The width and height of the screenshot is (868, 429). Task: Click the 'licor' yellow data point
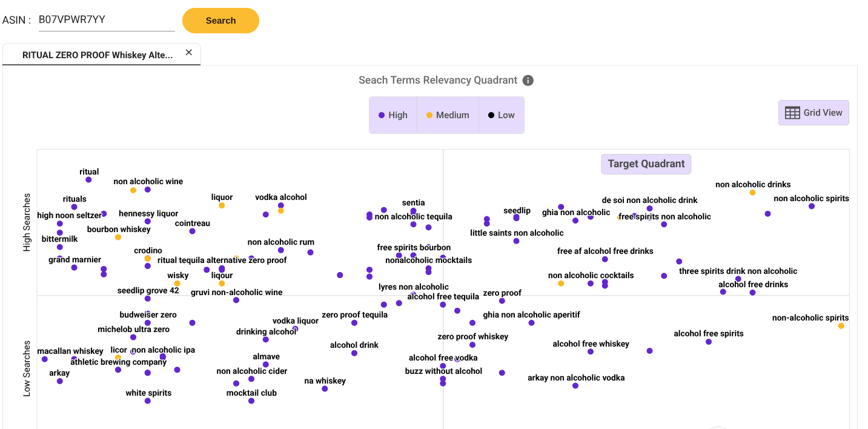(x=118, y=358)
